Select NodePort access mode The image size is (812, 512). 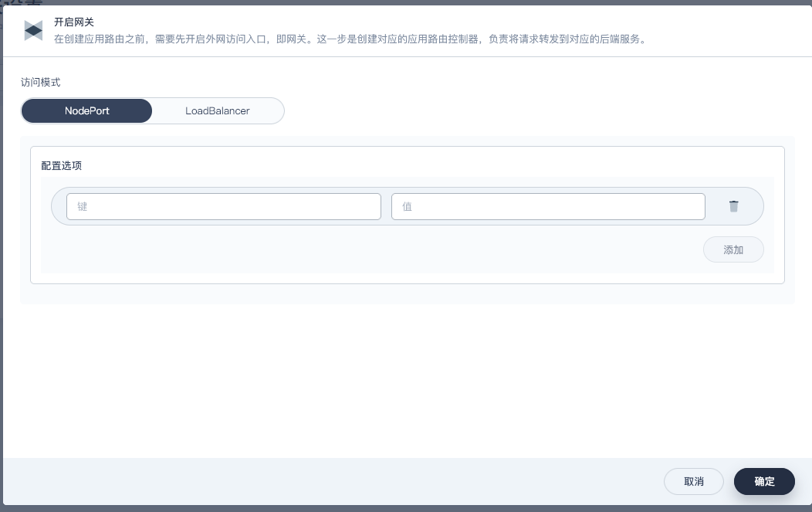tap(87, 110)
